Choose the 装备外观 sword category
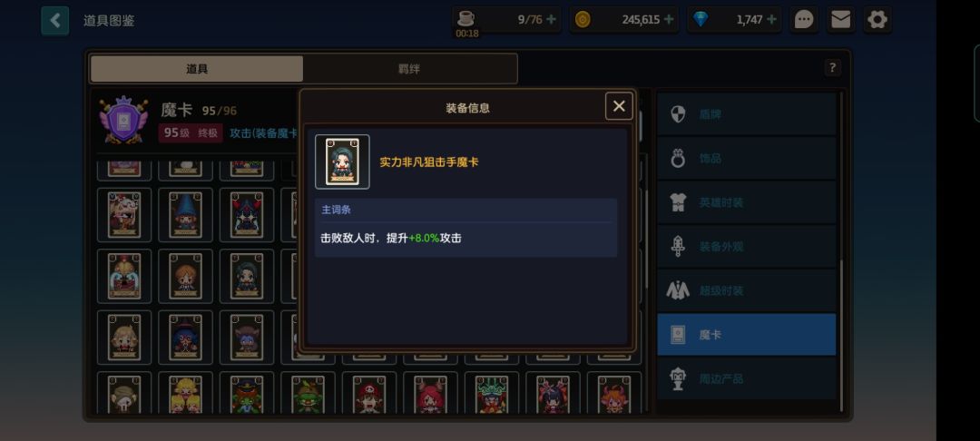 click(x=746, y=246)
